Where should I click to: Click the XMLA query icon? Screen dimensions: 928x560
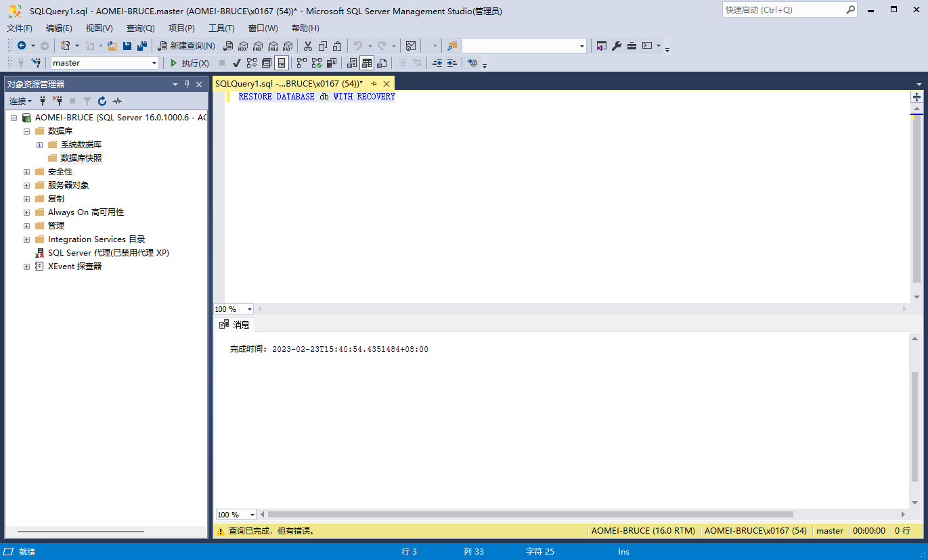point(272,46)
